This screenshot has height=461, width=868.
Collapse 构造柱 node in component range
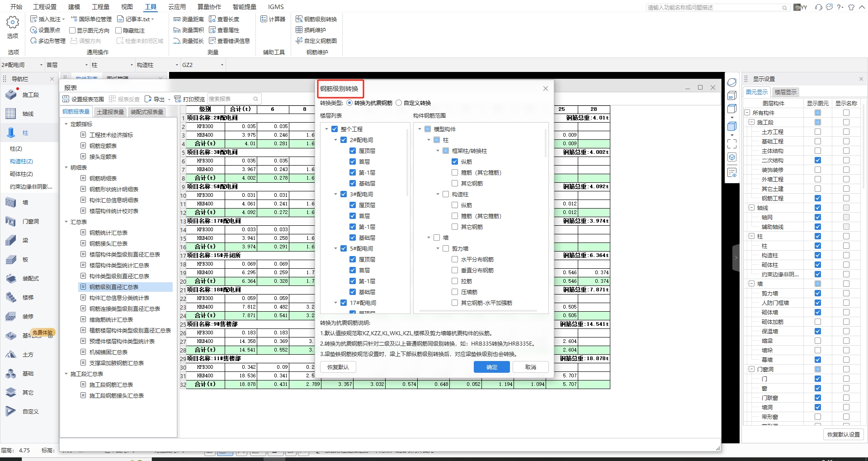(x=438, y=194)
